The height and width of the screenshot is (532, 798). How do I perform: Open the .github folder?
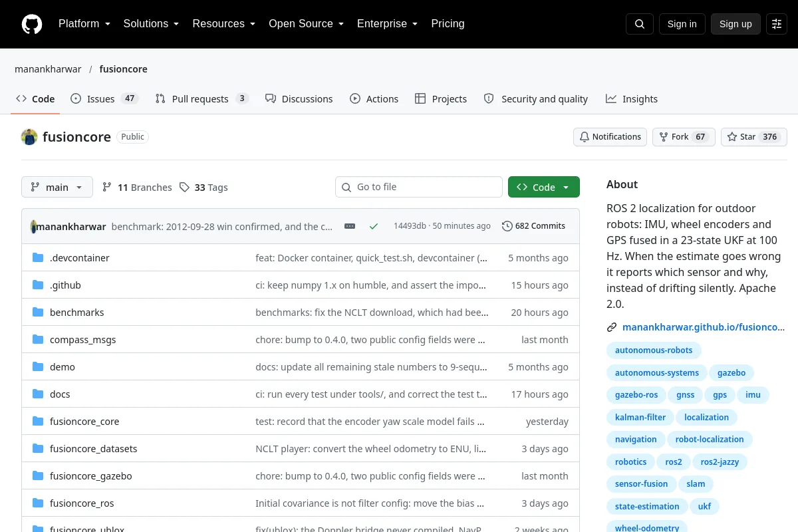tap(65, 285)
